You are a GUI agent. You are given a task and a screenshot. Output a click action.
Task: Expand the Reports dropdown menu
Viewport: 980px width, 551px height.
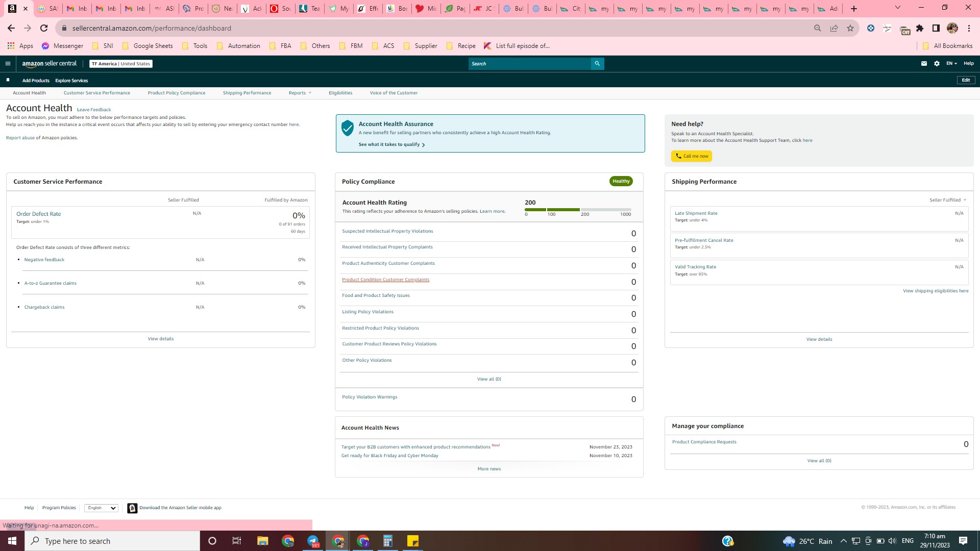point(300,93)
